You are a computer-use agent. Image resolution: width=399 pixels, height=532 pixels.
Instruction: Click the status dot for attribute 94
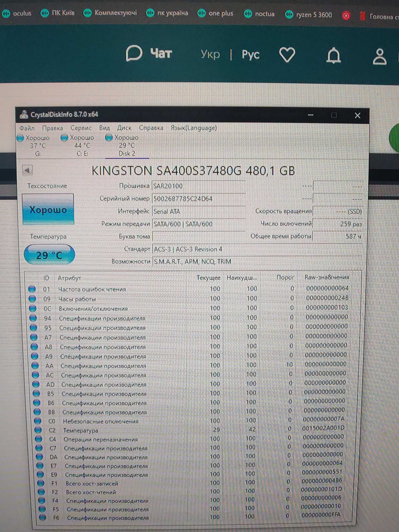(33, 318)
